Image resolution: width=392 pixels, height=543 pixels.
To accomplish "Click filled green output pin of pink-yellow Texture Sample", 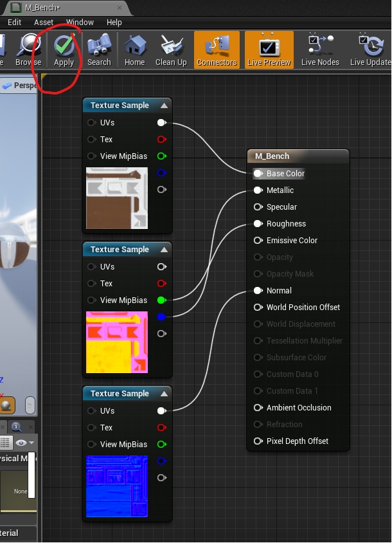I will (161, 300).
